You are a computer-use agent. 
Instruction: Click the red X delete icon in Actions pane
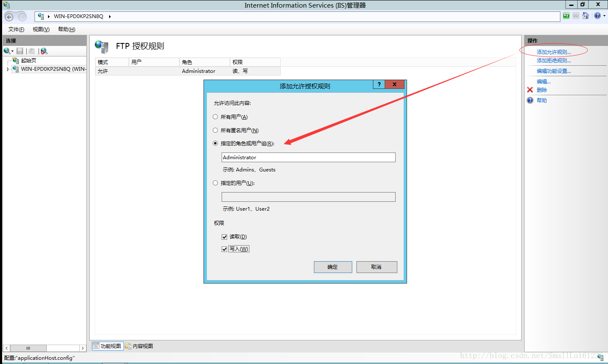[530, 90]
